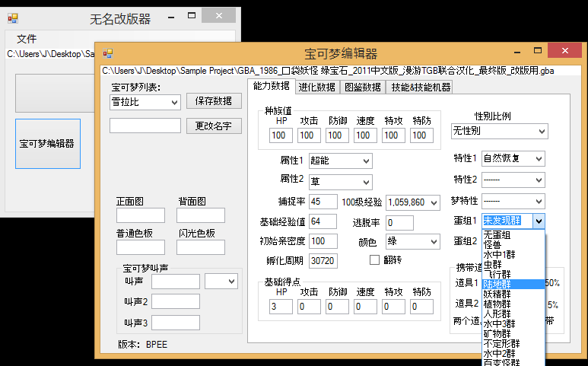
Task: Select highlighted 陆地群 in the egg group list
Action: coord(513,285)
